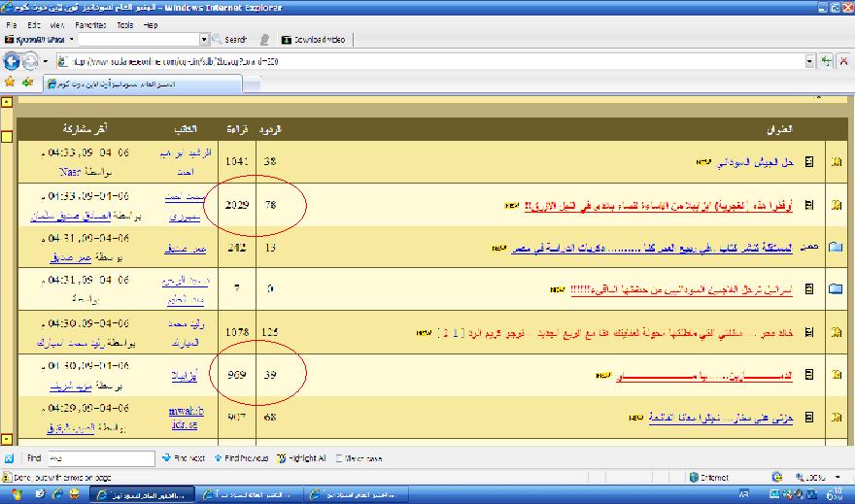Click the Find Next arrow
The width and height of the screenshot is (855, 504).
pyautogui.click(x=183, y=457)
